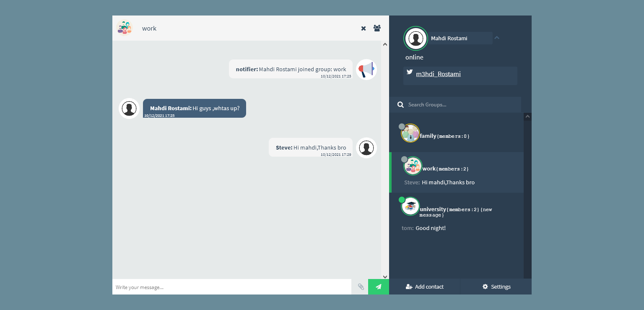Image resolution: width=644 pixels, height=310 pixels.
Task: Click Mahdi Rostami's profile avatar
Action: coord(415,39)
